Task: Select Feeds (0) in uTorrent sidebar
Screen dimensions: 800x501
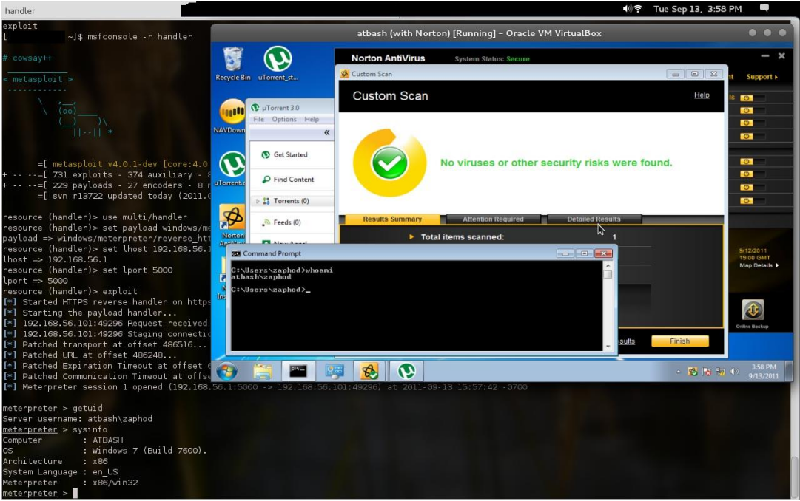Action: pyautogui.click(x=287, y=222)
